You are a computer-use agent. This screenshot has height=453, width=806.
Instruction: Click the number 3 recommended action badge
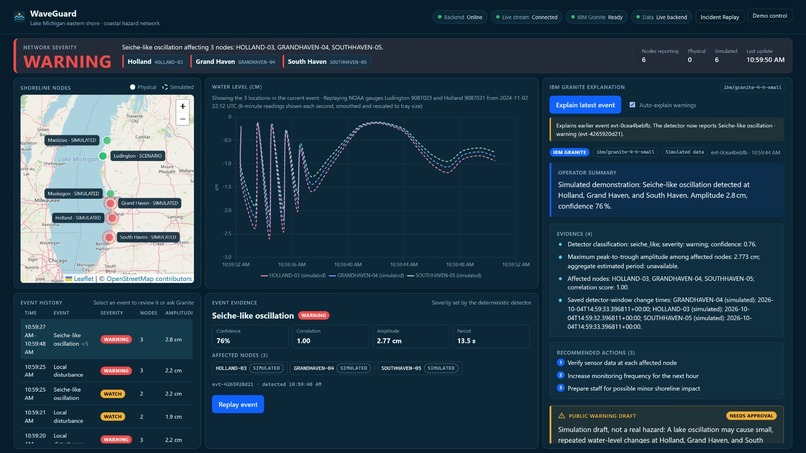[561, 388]
